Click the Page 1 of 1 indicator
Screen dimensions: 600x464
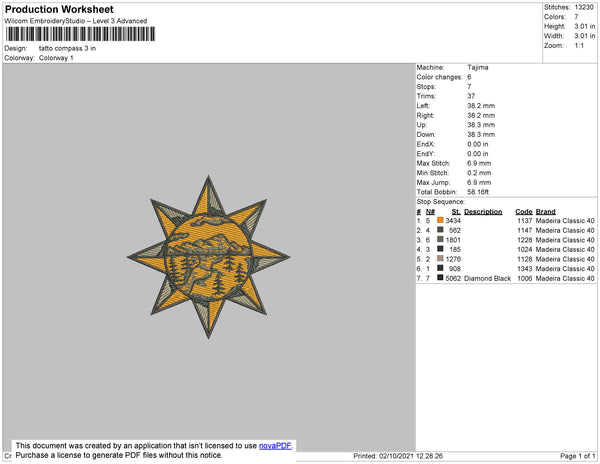coord(577,456)
